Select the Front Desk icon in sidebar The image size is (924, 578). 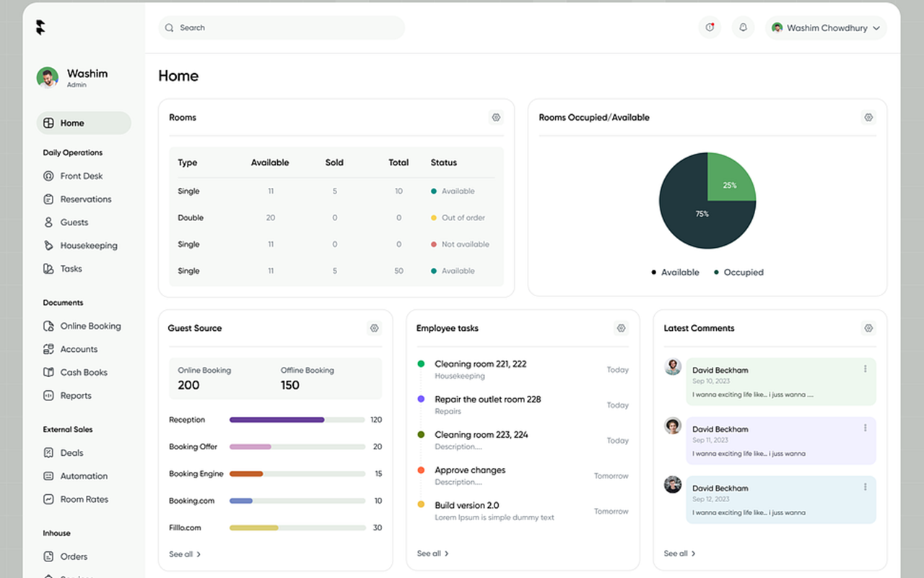(50, 176)
